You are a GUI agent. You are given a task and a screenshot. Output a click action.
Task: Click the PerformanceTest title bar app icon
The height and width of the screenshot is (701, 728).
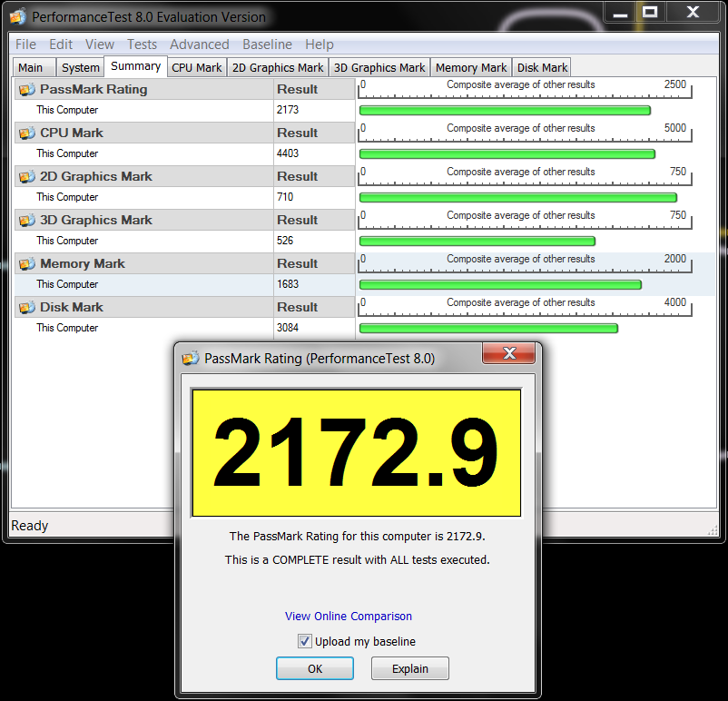(x=17, y=17)
